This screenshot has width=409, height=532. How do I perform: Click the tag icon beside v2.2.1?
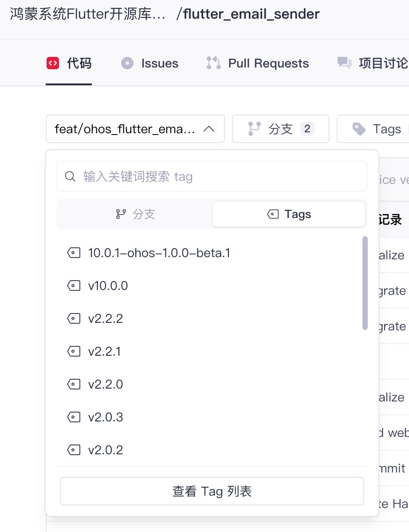(74, 352)
